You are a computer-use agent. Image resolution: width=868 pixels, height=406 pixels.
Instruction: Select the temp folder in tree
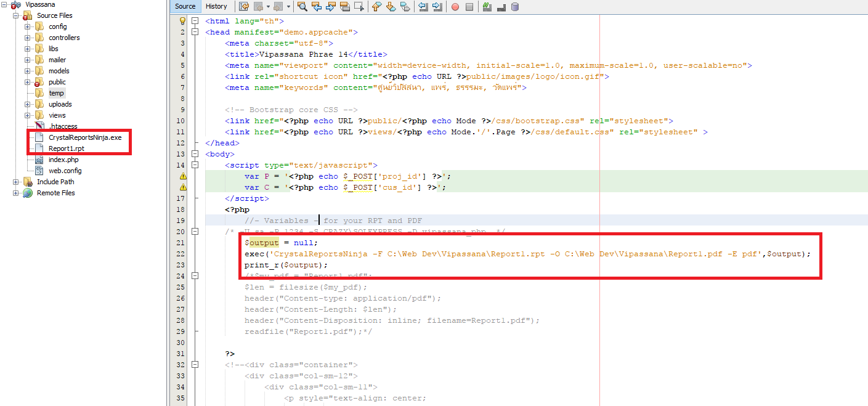pyautogui.click(x=56, y=93)
